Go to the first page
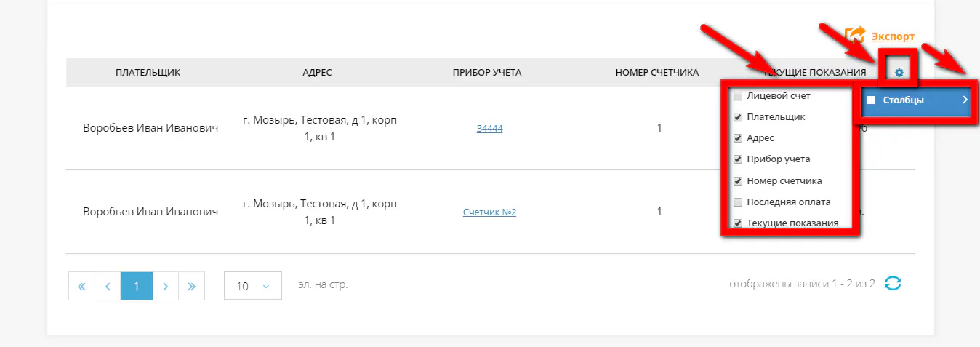The image size is (980, 347). [x=81, y=286]
